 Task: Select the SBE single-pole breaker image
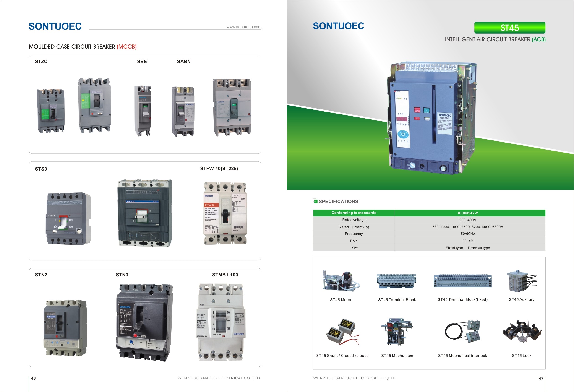point(143,111)
